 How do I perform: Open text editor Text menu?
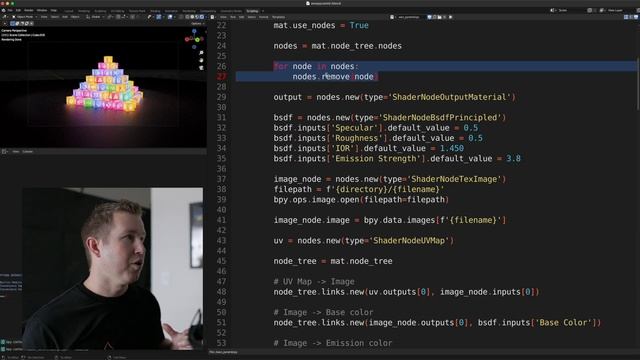(233, 17)
